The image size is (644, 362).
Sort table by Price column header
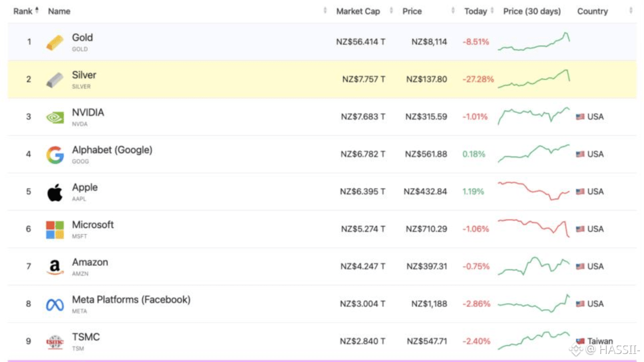412,11
